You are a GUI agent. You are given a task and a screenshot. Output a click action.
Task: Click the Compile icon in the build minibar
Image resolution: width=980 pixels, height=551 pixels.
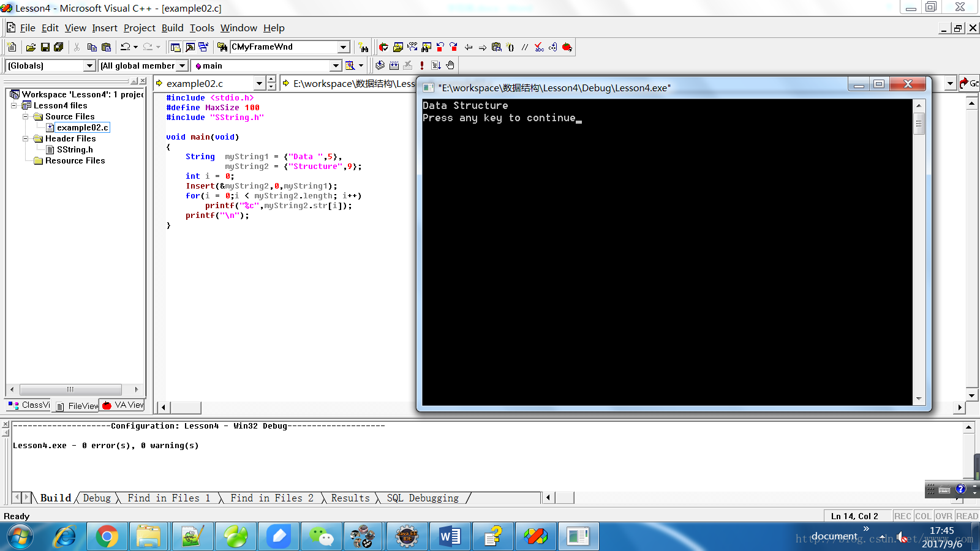[x=380, y=66]
